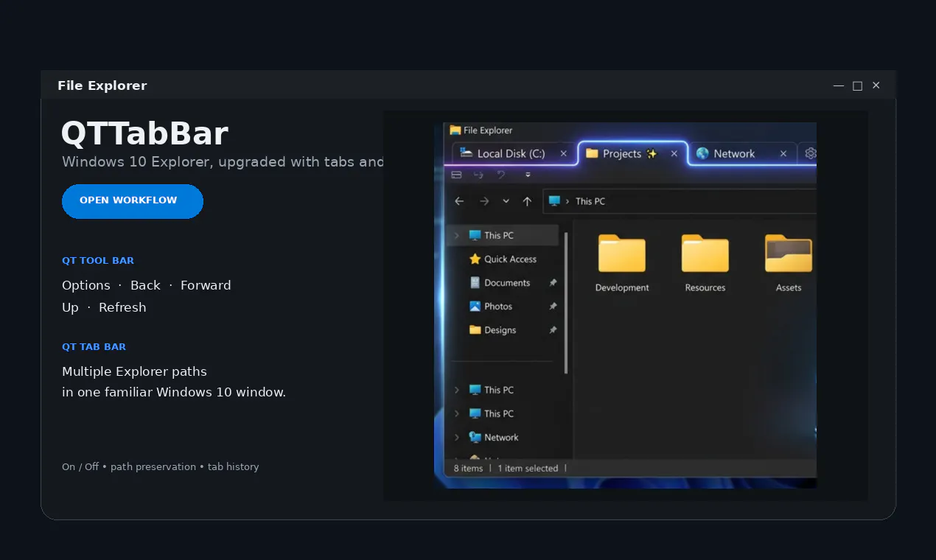Click the drive icon on Local Disk tab
The image size is (936, 560).
coord(466,153)
